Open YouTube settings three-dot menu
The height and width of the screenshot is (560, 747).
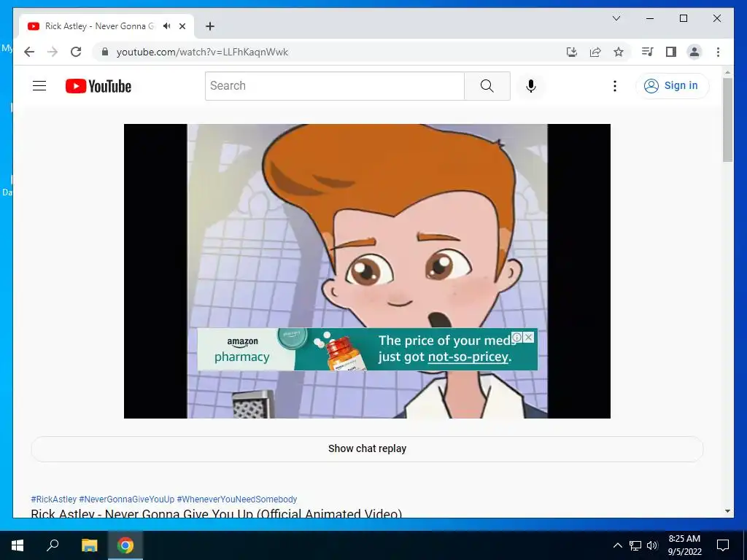(x=614, y=86)
